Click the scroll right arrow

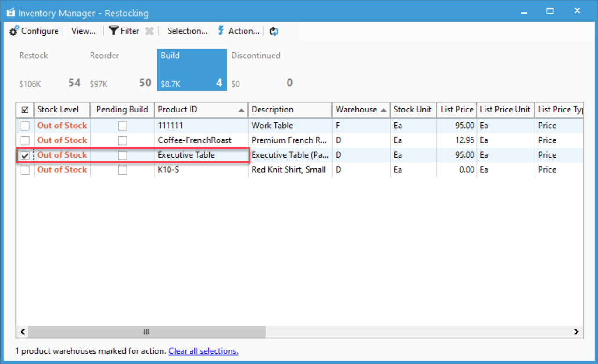click(576, 332)
